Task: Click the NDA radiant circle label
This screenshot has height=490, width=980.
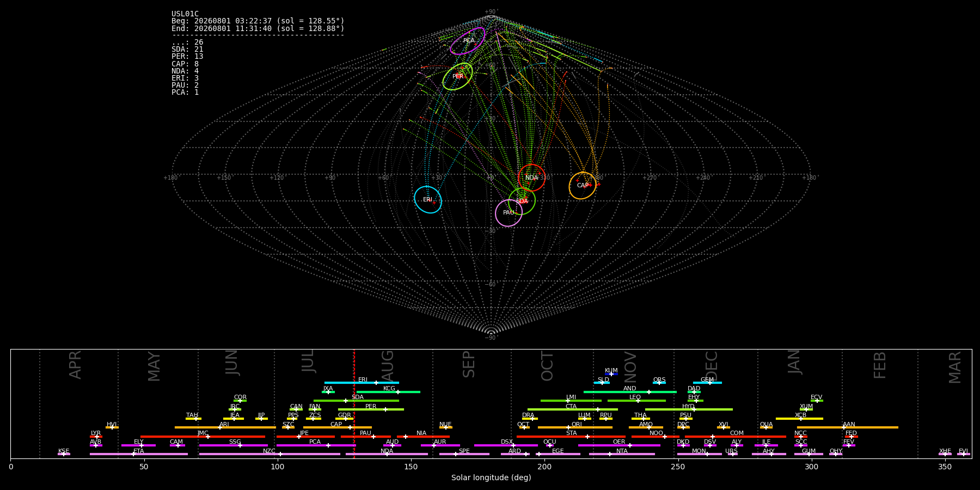Action: pyautogui.click(x=531, y=178)
